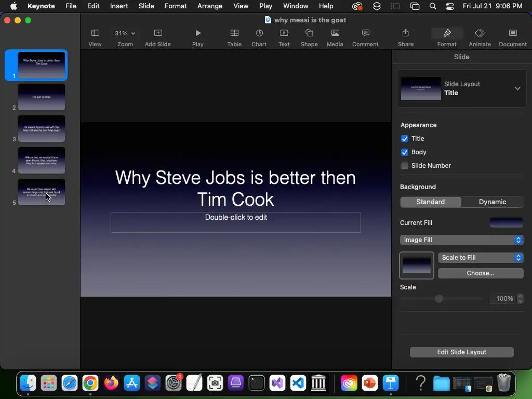Screen dimensions: 532x399
Task: Click the Current Fill color swatch
Action: coord(506,222)
